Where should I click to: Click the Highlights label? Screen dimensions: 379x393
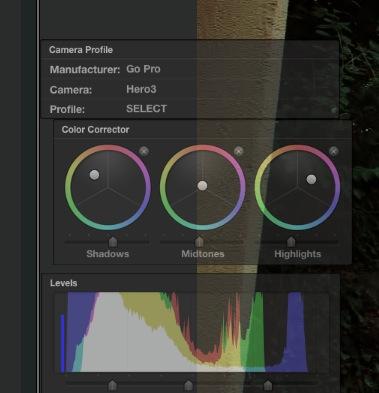[298, 254]
